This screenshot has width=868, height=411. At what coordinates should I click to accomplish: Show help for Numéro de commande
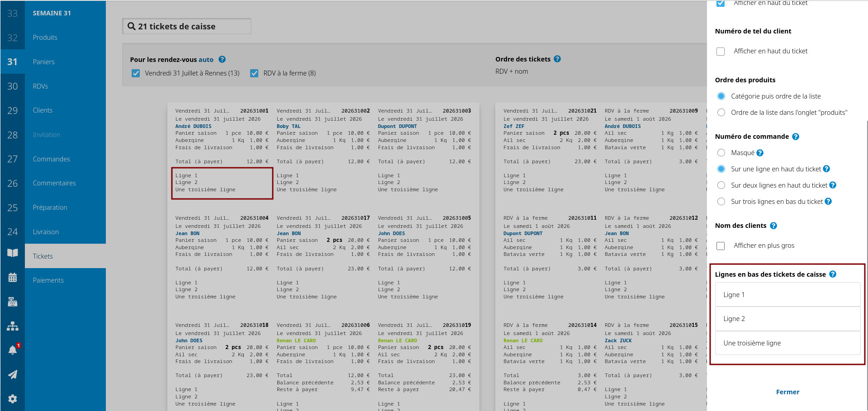click(x=796, y=137)
